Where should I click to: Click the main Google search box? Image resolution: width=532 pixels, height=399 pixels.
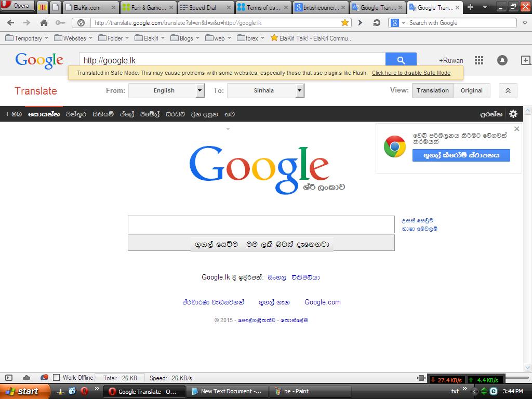[x=261, y=224]
